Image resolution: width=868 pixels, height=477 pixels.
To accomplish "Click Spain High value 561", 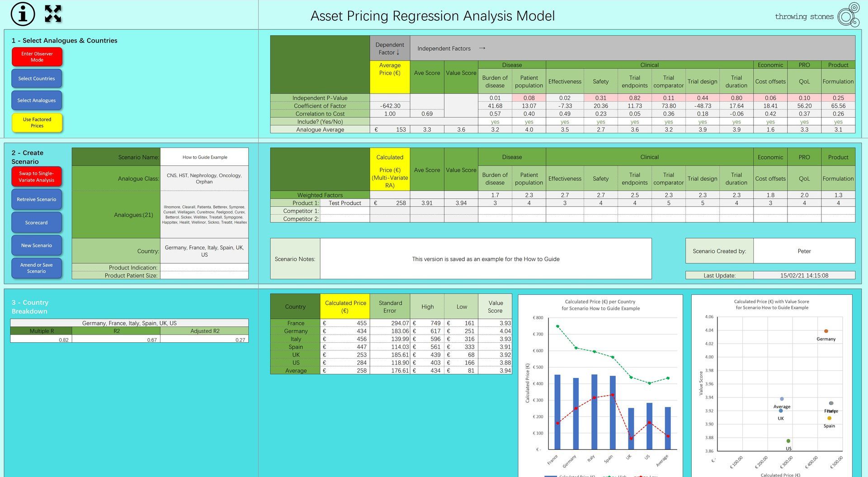I will click(427, 347).
